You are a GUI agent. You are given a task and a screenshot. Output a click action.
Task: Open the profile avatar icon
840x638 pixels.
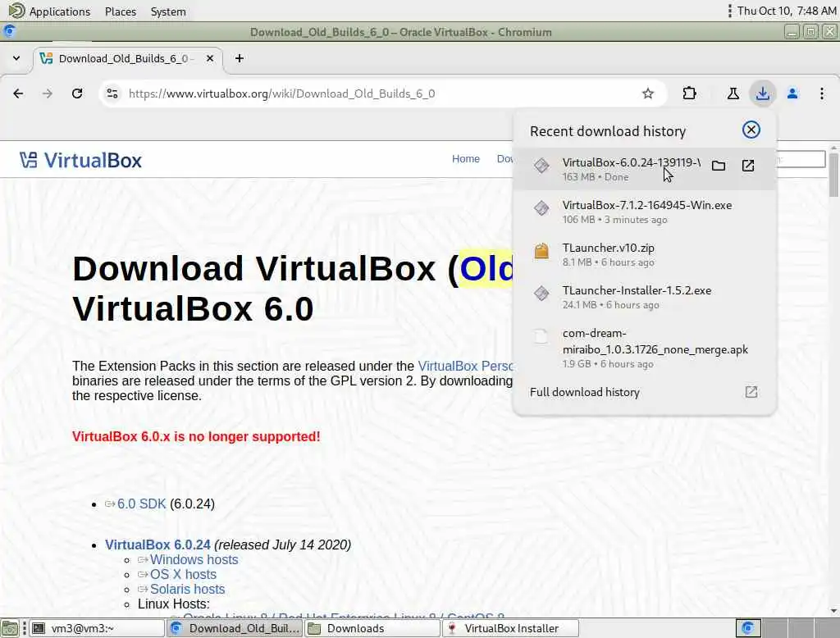click(x=792, y=93)
